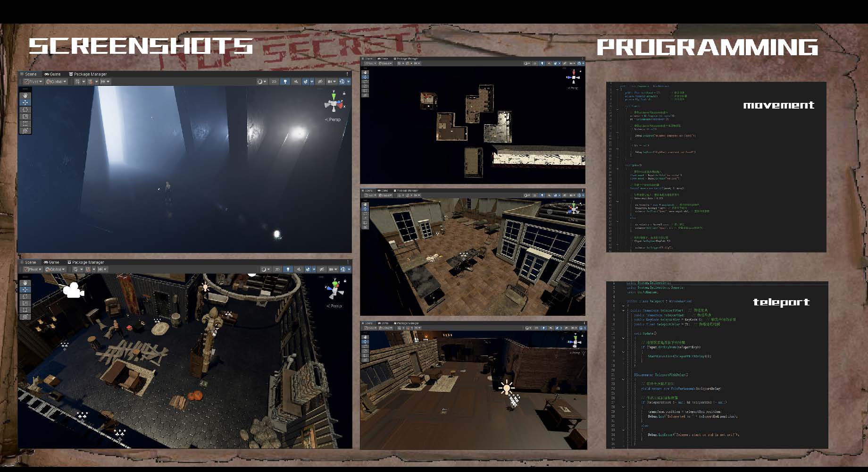The image size is (868, 472).
Task: Select Move tool in bottom-left room scene view
Action: 25,289
